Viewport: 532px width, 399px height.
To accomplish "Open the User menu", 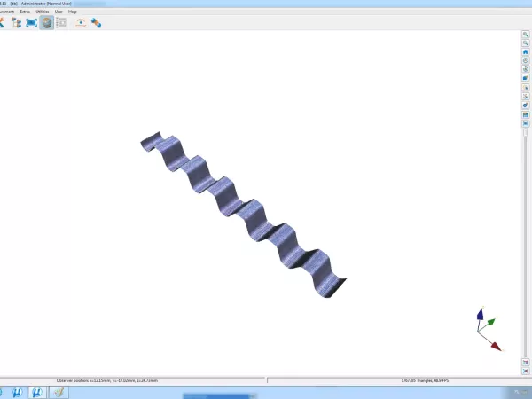I will 59,12.
